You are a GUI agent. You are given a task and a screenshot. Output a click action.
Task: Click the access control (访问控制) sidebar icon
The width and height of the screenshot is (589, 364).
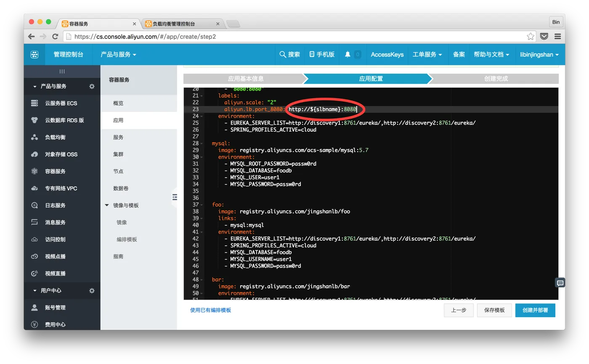(34, 239)
